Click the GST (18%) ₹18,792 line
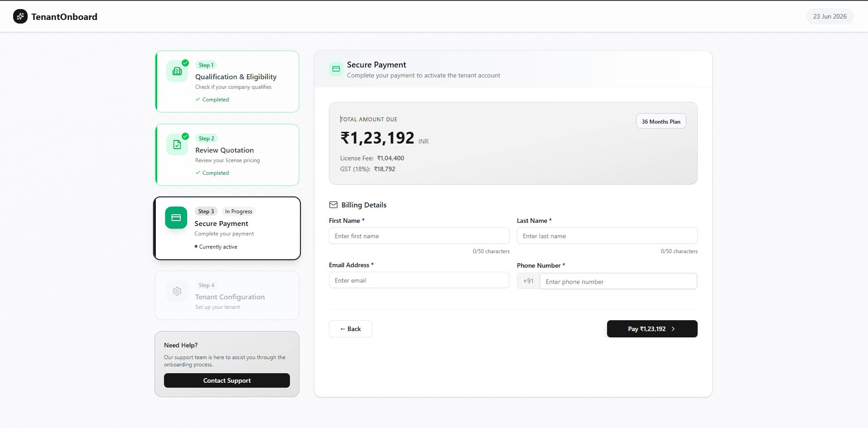This screenshot has height=428, width=868. click(x=368, y=169)
